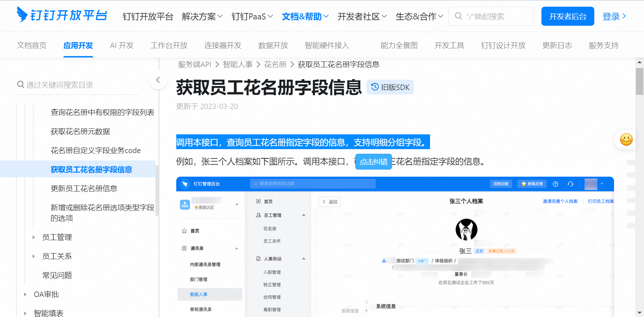Click the sidebar directory search magnifier icon
This screenshot has width=644, height=317.
[x=21, y=85]
